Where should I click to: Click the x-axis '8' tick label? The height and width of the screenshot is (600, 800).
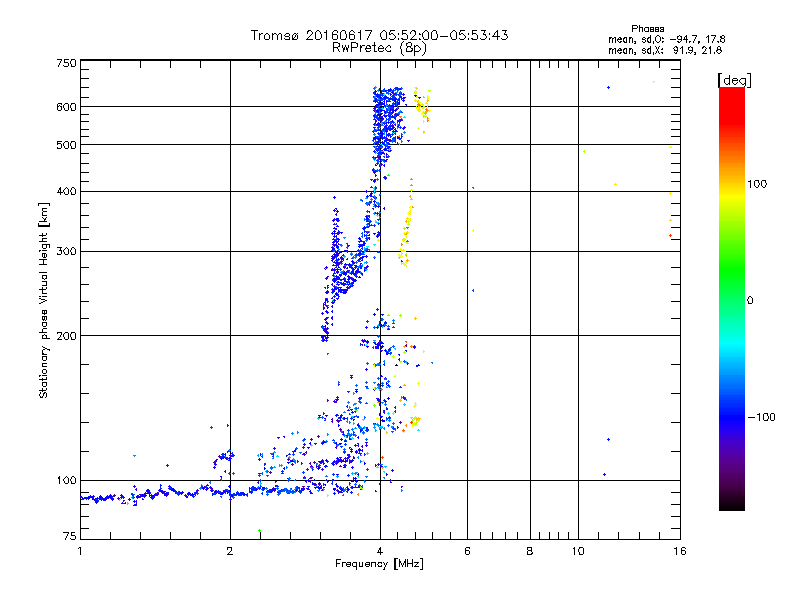click(x=530, y=551)
